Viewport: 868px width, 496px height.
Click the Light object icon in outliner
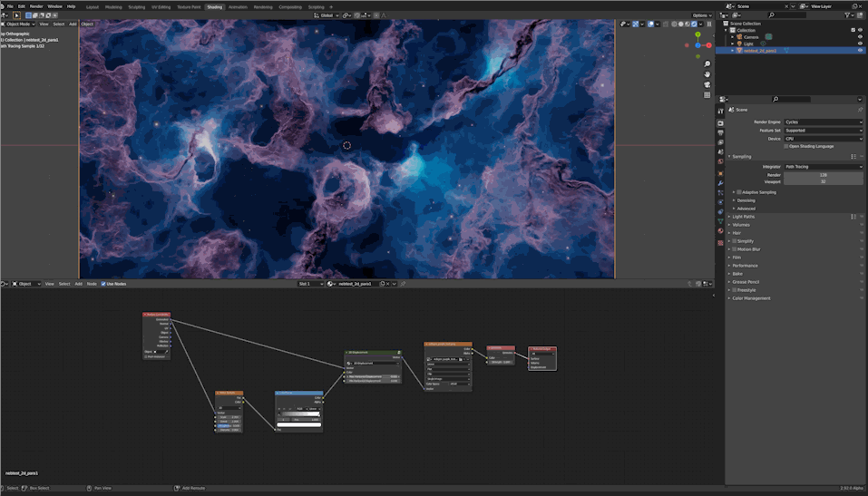point(739,44)
